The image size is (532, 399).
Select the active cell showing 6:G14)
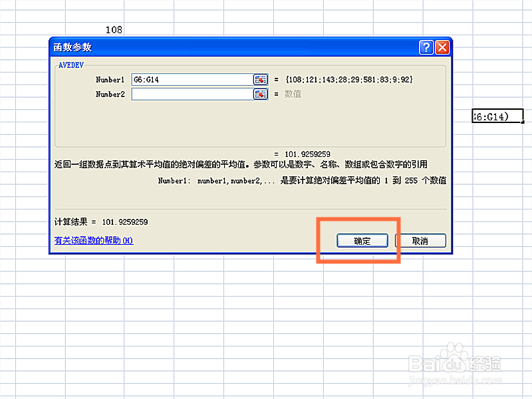point(497,116)
